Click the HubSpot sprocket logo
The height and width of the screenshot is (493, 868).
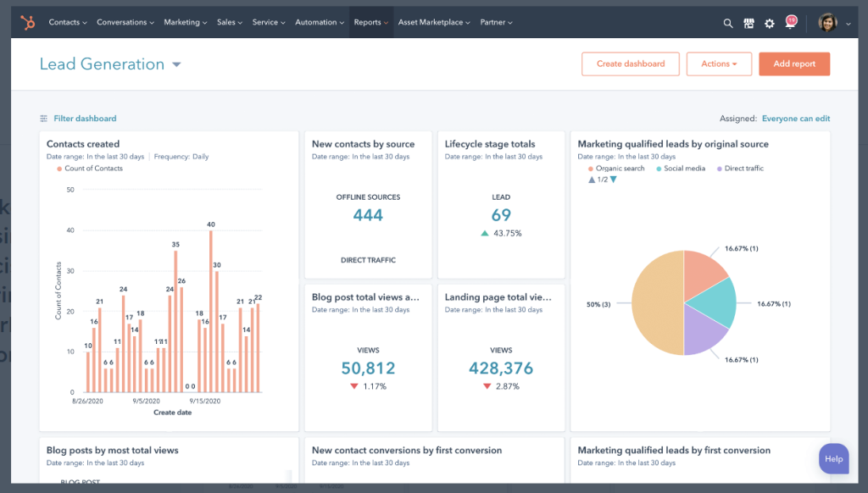[x=29, y=23]
